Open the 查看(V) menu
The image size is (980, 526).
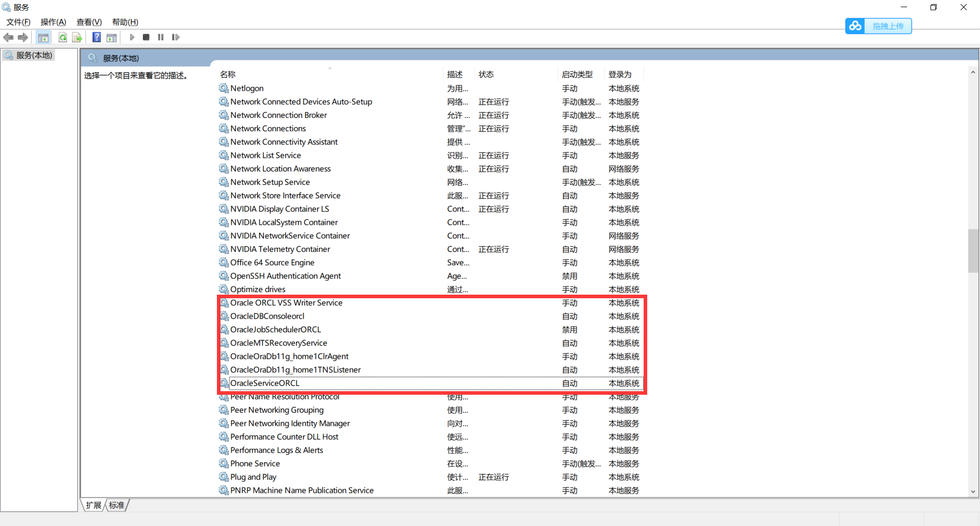coord(89,22)
